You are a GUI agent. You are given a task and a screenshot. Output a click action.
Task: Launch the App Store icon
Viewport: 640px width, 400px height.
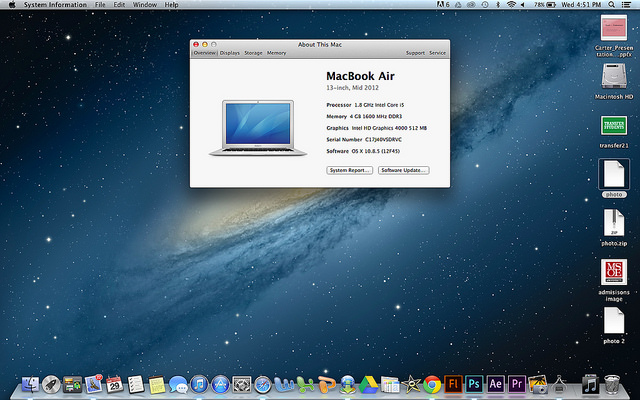[220, 384]
